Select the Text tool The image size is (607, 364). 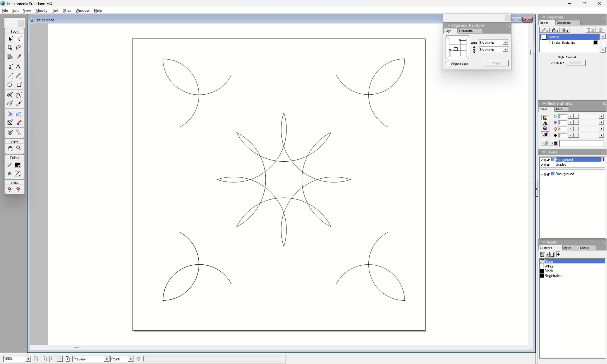(18, 67)
